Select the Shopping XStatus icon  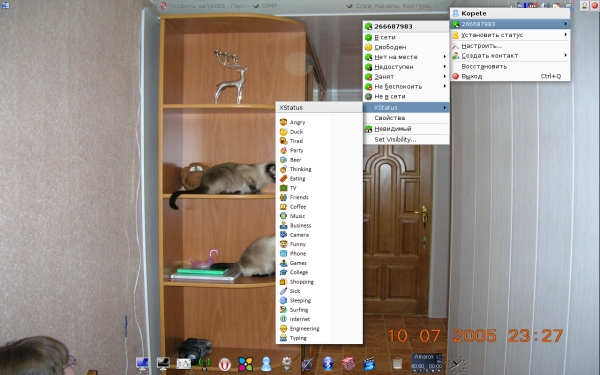click(x=283, y=282)
